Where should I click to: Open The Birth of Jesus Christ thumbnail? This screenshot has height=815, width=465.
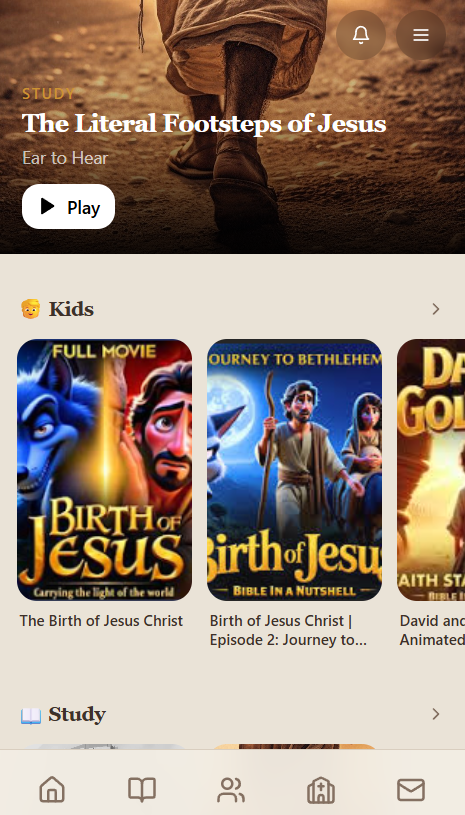click(104, 470)
